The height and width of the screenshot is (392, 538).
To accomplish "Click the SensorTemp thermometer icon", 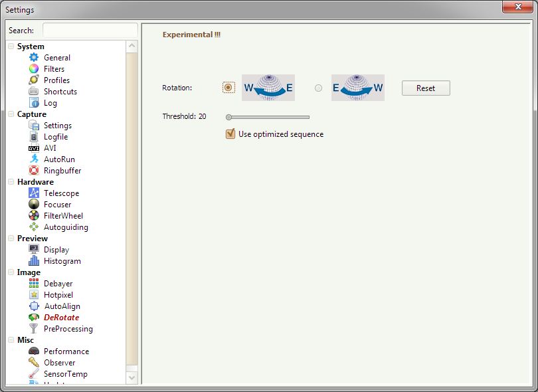I will point(34,374).
